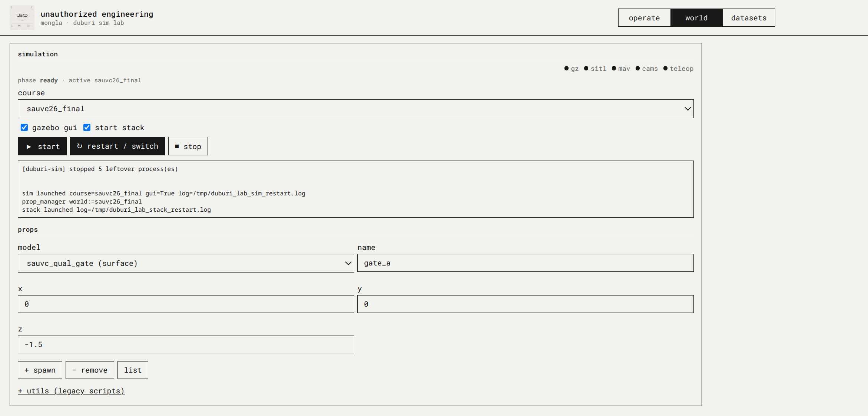Viewport: 868px width, 416px height.
Task: Click the teleop status indicator dot
Action: click(665, 68)
